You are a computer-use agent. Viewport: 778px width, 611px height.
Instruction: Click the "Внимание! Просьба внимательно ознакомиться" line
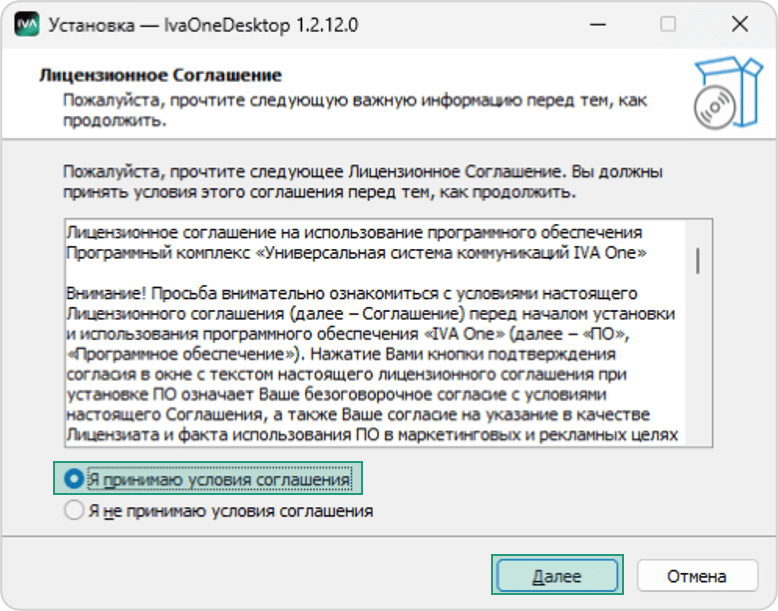(x=352, y=294)
